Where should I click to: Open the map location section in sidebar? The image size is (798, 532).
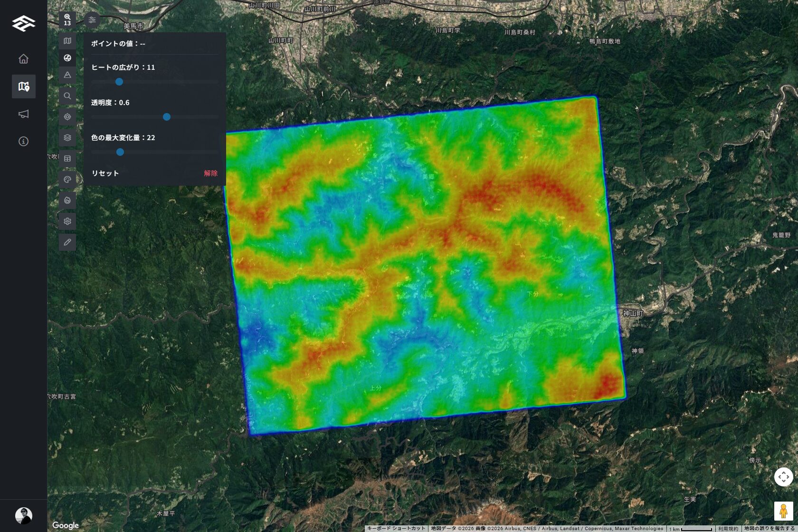23,86
